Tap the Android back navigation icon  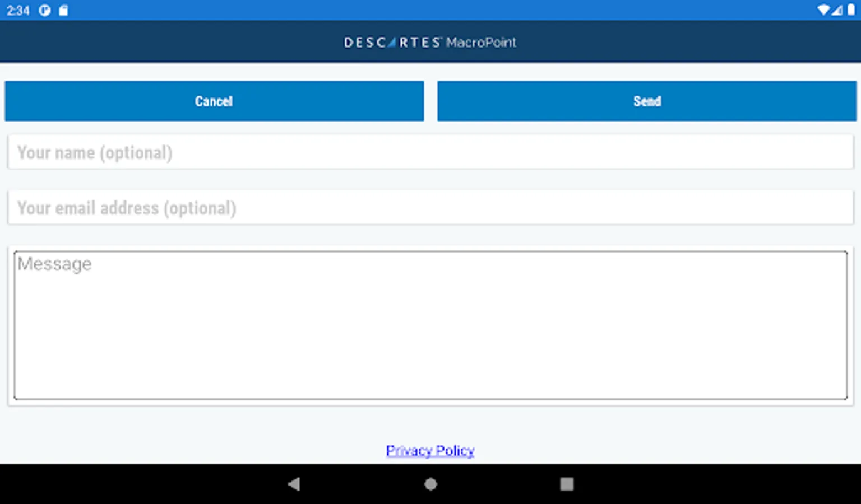coord(294,484)
